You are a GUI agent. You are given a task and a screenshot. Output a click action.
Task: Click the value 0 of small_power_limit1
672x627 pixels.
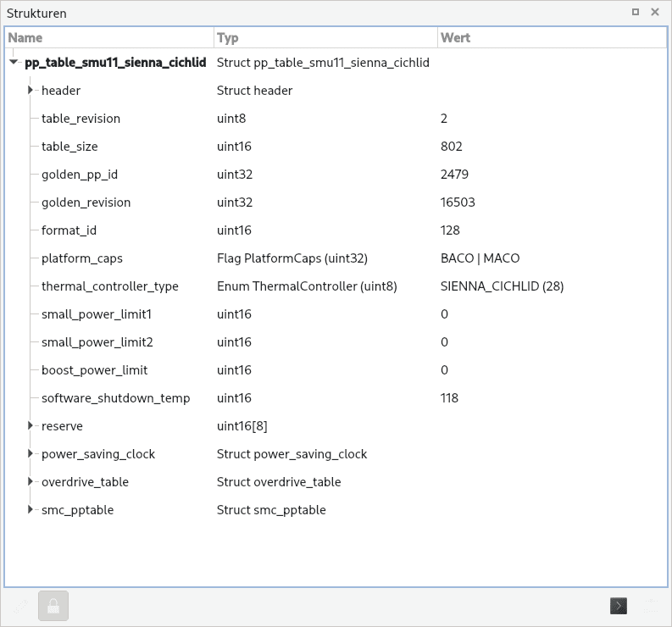pos(444,313)
